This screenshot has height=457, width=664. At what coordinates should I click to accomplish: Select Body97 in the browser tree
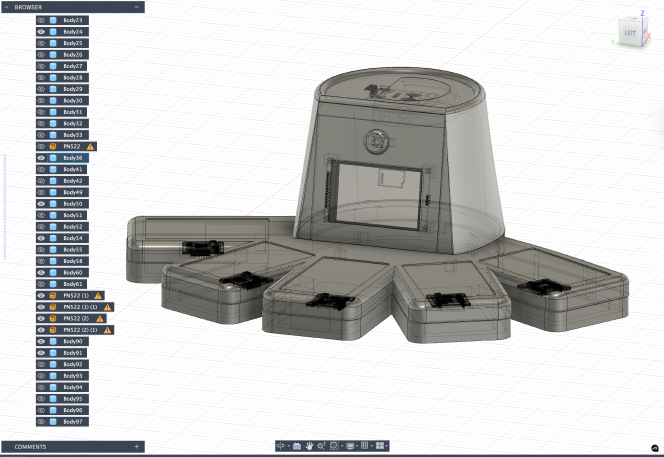click(x=73, y=421)
